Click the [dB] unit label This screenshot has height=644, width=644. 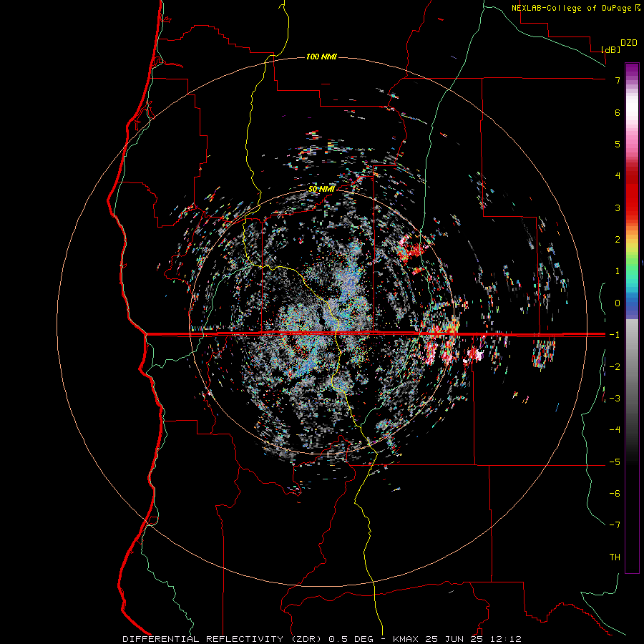click(611, 49)
